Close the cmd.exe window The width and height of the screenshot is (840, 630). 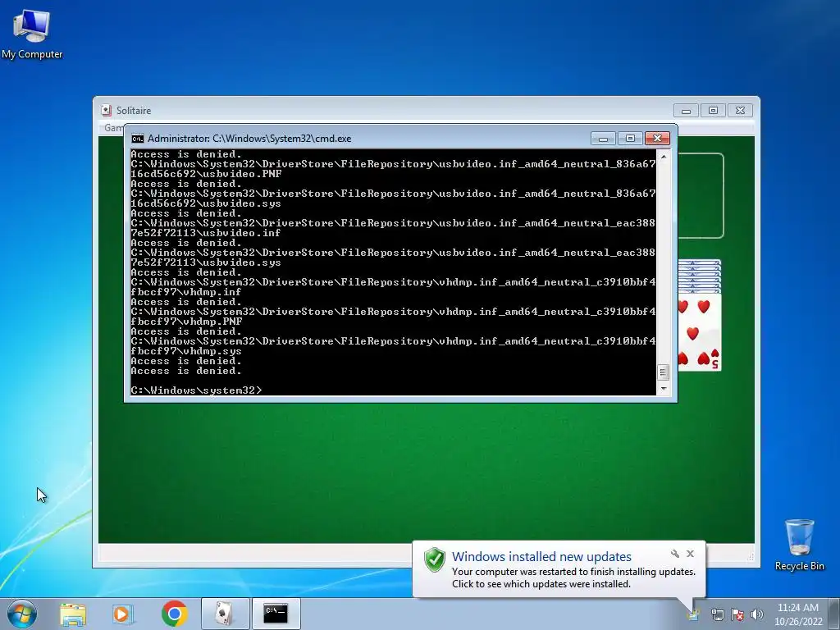(657, 139)
